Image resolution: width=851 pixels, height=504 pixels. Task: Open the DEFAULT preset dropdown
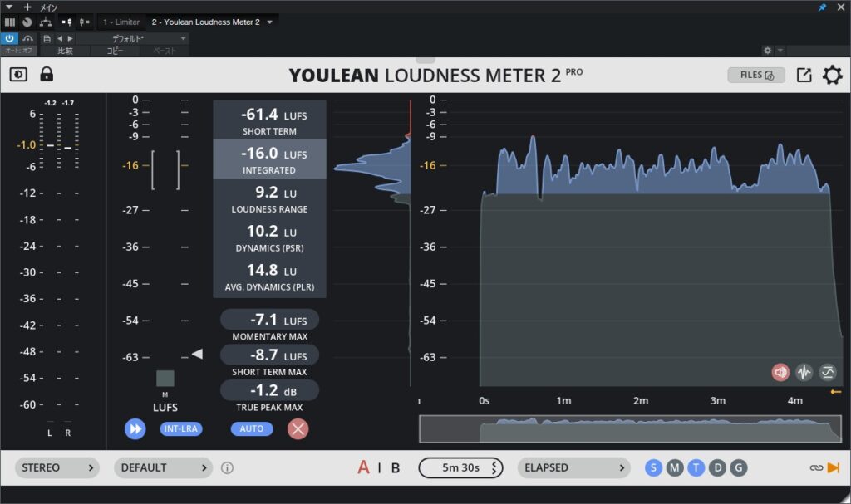[x=163, y=467]
